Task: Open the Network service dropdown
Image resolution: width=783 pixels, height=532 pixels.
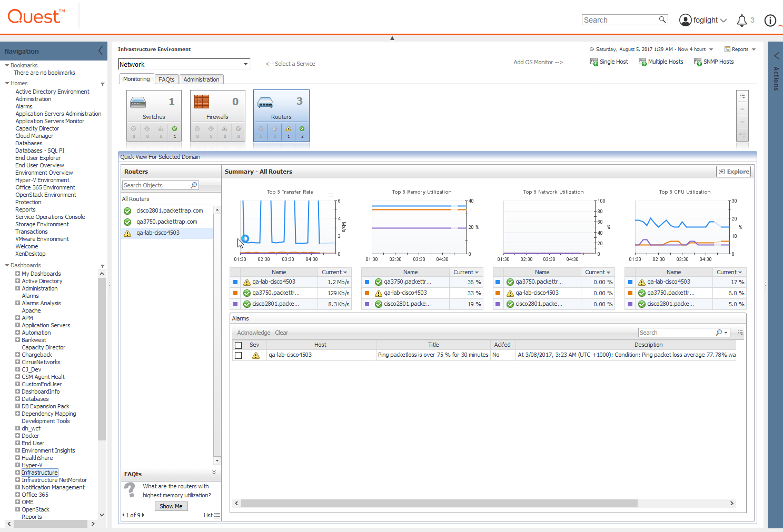Action: pyautogui.click(x=245, y=64)
